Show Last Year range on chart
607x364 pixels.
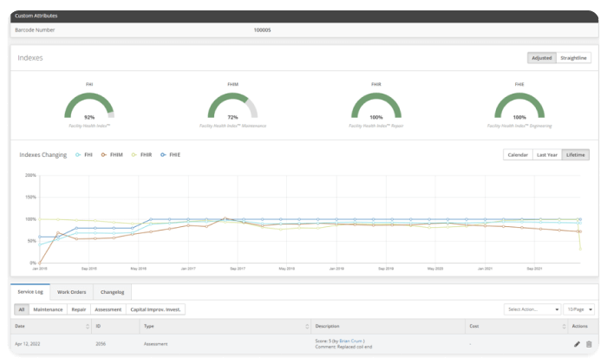click(547, 154)
